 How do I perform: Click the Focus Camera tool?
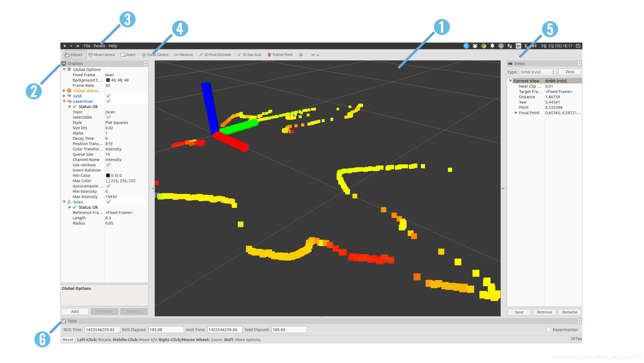tap(155, 55)
